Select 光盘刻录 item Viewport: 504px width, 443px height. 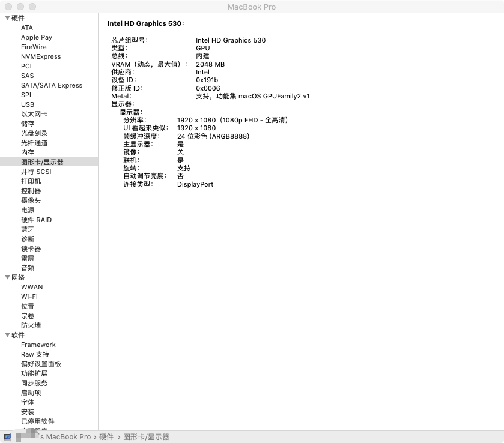pyautogui.click(x=34, y=133)
